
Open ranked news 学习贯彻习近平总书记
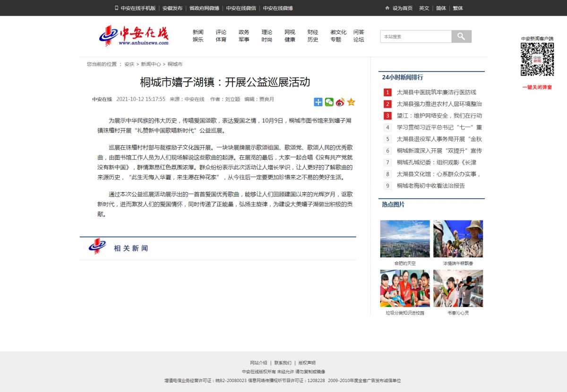tap(439, 127)
